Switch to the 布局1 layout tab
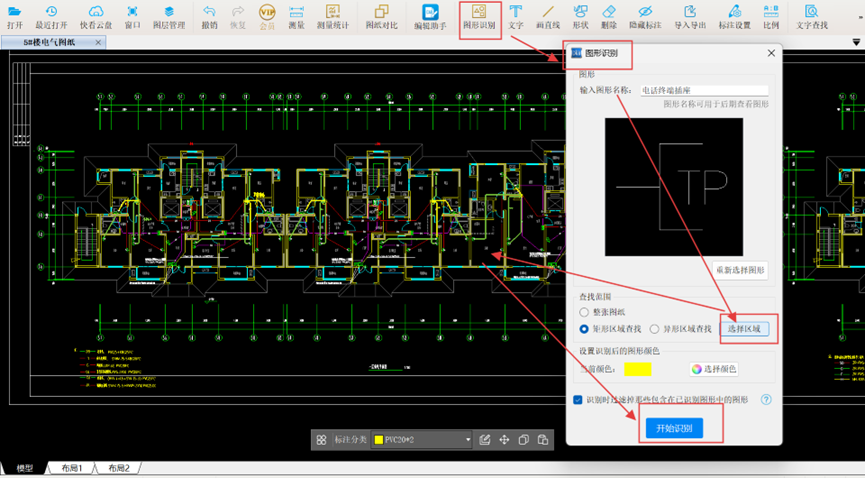This screenshot has height=478, width=865. (73, 468)
